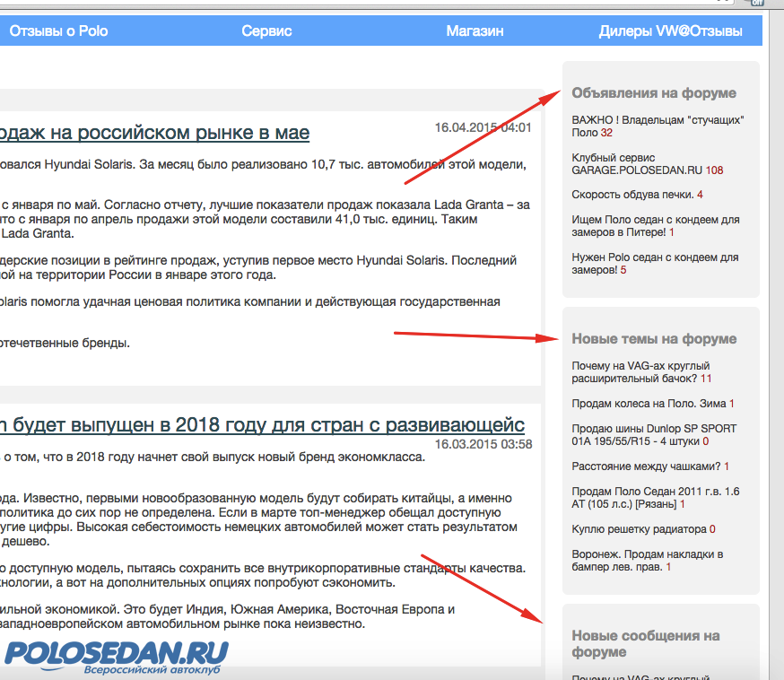Open Ищем Поло седан для замеров в Питере
The width and height of the screenshot is (784, 680).
[x=656, y=225]
